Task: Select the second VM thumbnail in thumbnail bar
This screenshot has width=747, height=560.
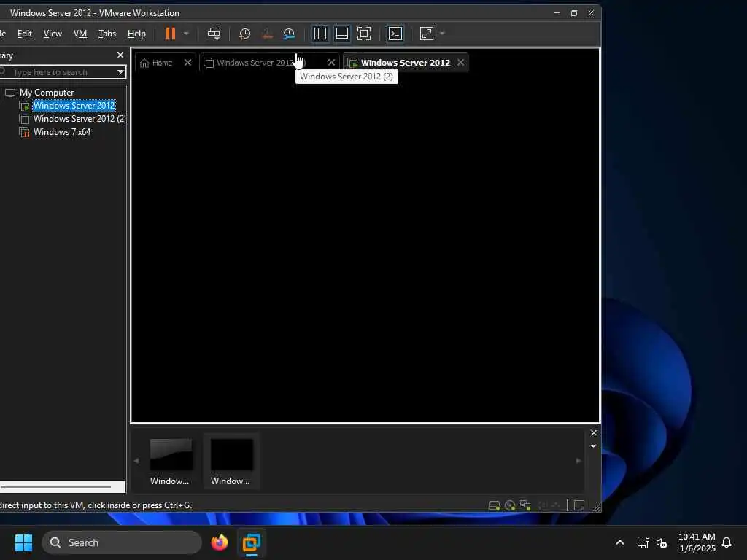Action: click(231, 461)
